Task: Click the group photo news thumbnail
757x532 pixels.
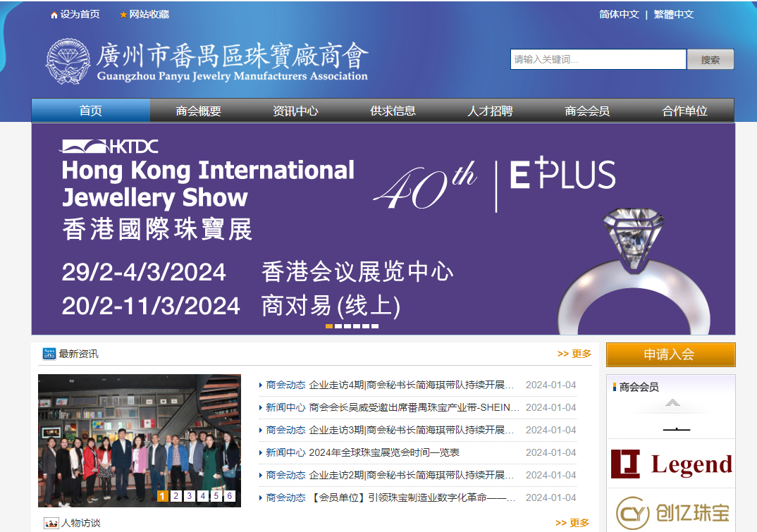Action: tap(140, 441)
